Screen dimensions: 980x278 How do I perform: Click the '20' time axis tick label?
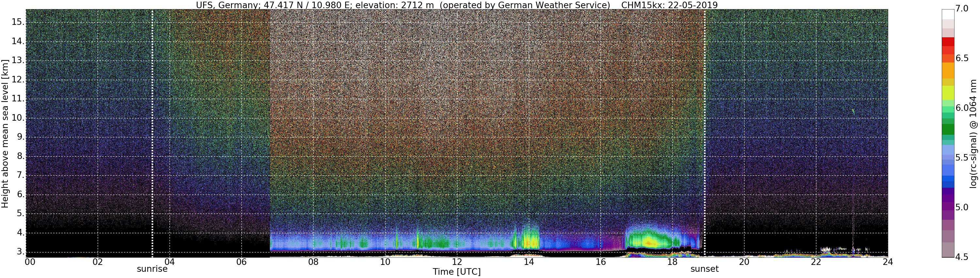click(x=744, y=262)
